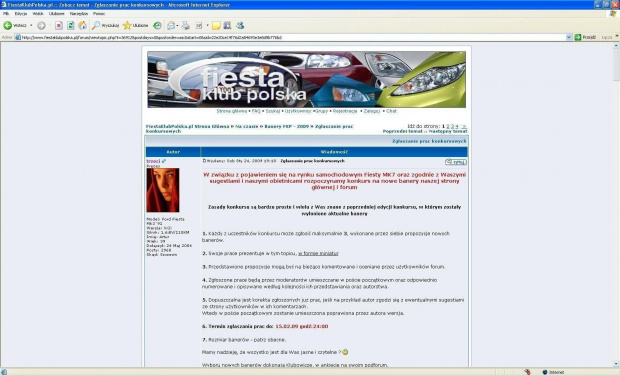This screenshot has height=376, width=620.
Task: Open the Widok menu
Action: click(x=38, y=13)
